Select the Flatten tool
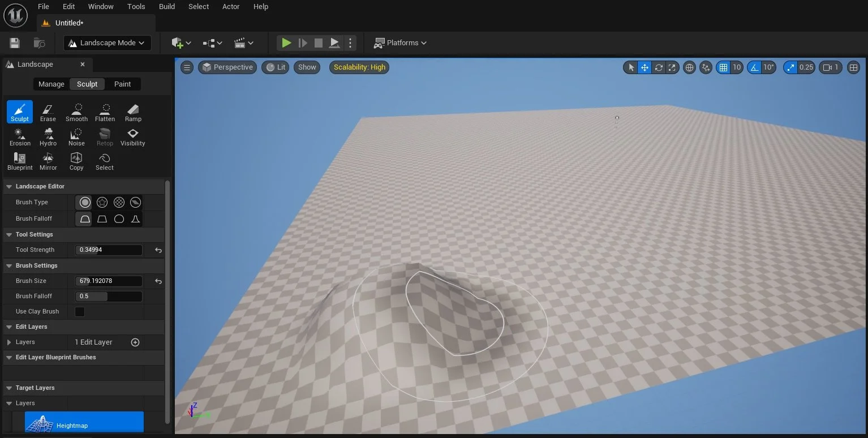Viewport: 868px width, 438px height. point(105,111)
